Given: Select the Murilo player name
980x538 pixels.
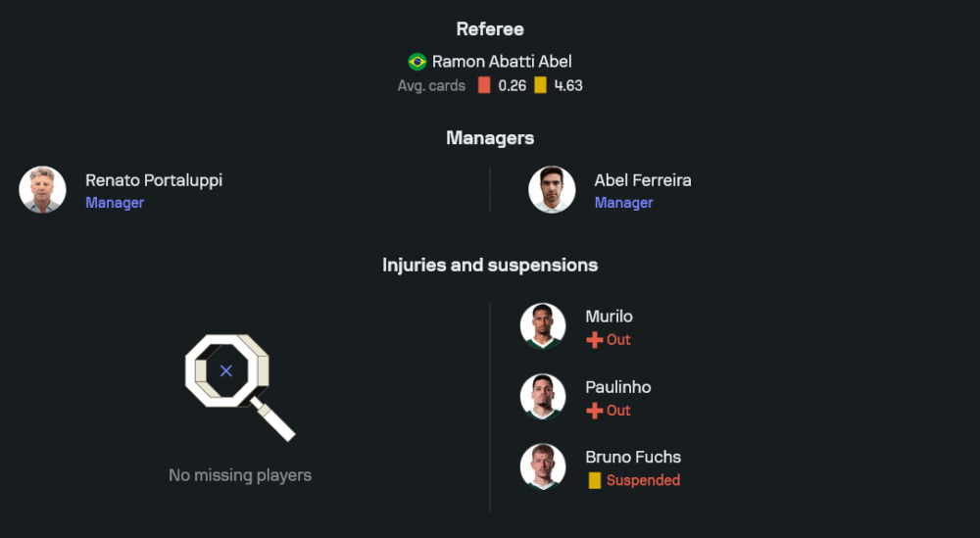Looking at the screenshot, I should (609, 317).
